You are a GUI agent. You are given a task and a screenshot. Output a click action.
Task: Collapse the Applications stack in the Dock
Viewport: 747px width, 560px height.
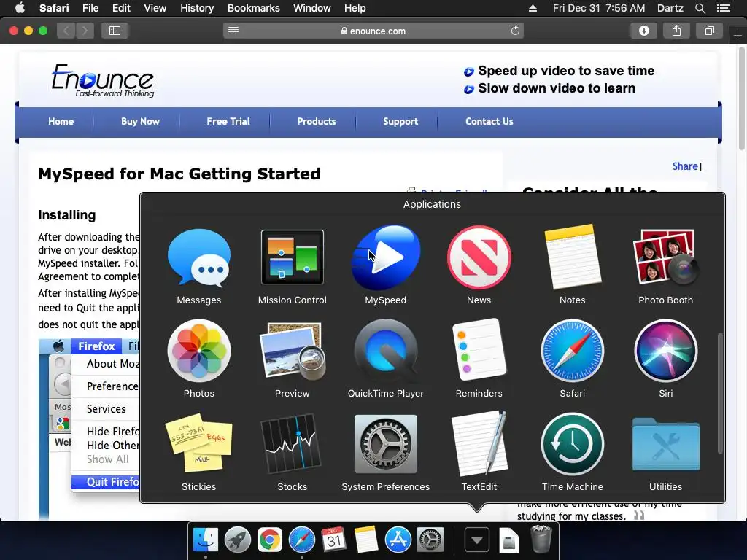pos(476,540)
